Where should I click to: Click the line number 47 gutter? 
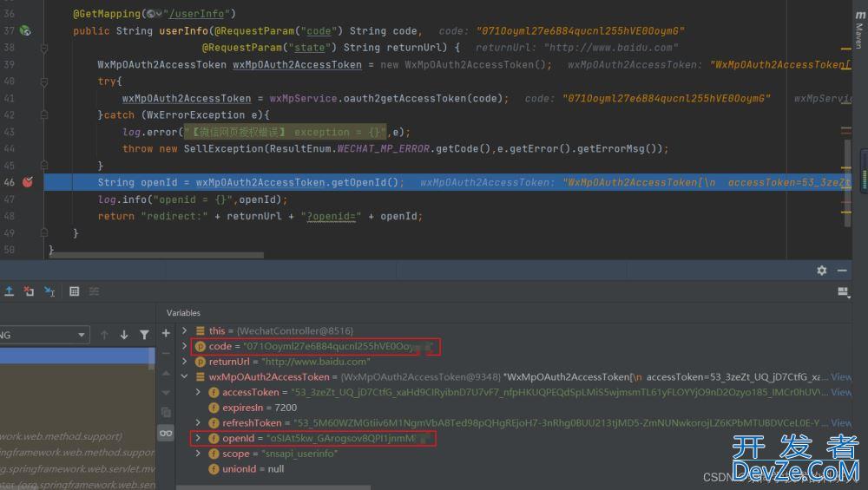pos(9,199)
